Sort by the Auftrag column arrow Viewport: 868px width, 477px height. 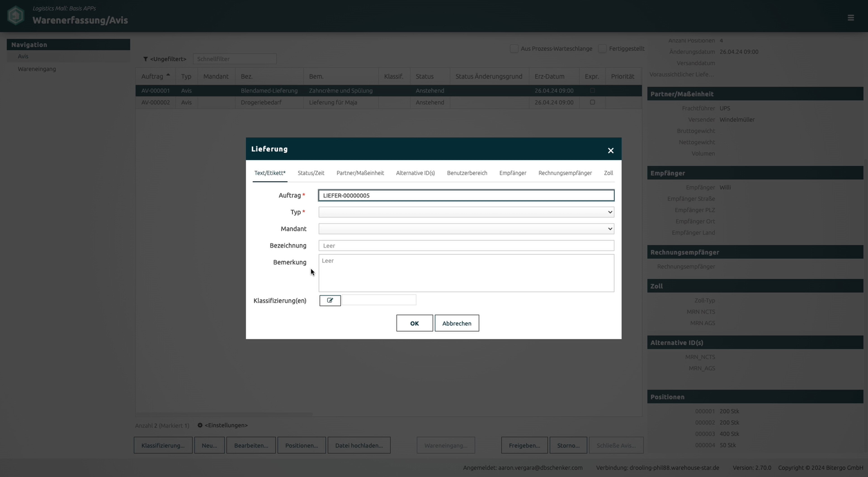(x=168, y=75)
